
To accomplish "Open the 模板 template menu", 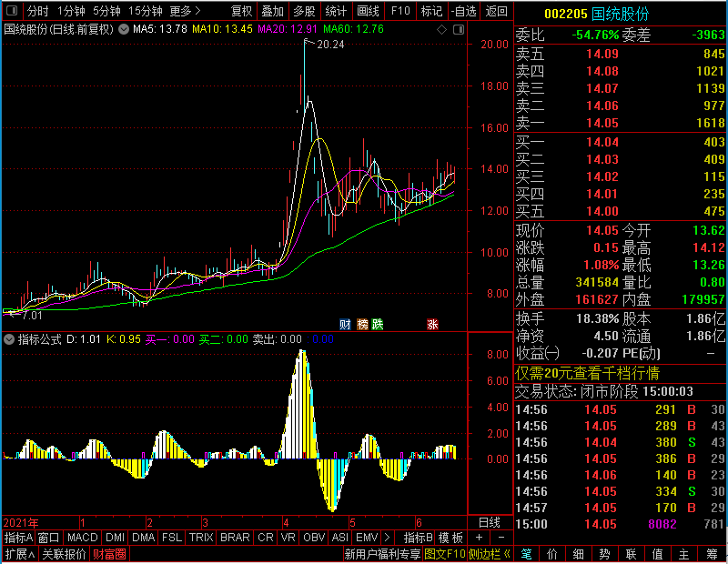I will tap(450, 538).
